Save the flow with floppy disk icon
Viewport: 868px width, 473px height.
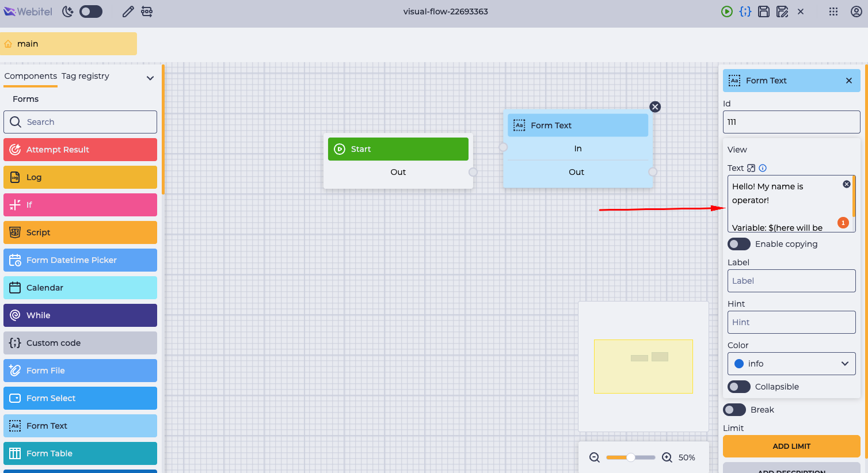(764, 12)
